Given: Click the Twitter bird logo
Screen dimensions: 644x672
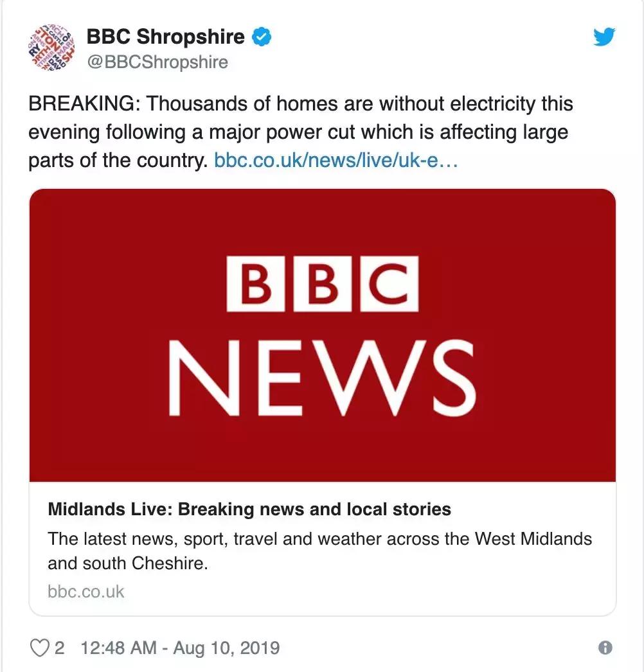Looking at the screenshot, I should (604, 38).
